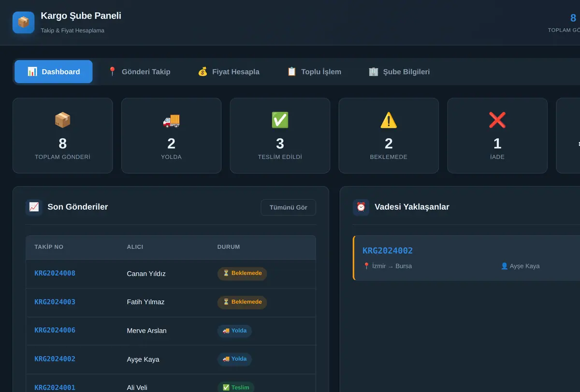The width and height of the screenshot is (580, 392).
Task: Click the ALICI column header
Action: [135, 247]
